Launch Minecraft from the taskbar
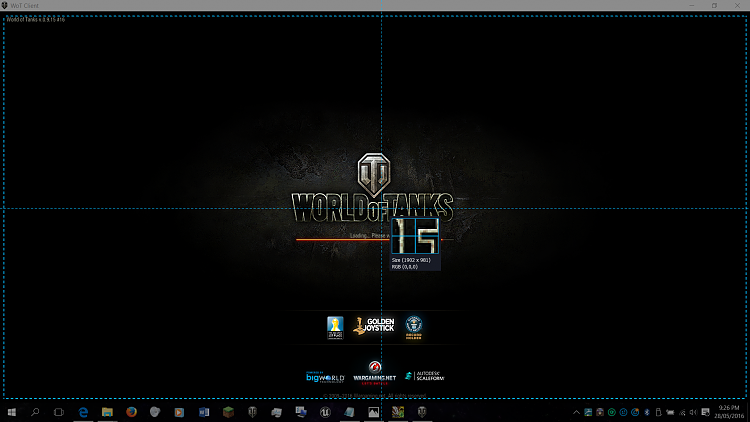This screenshot has height=422, width=750. pyautogui.click(x=228, y=412)
